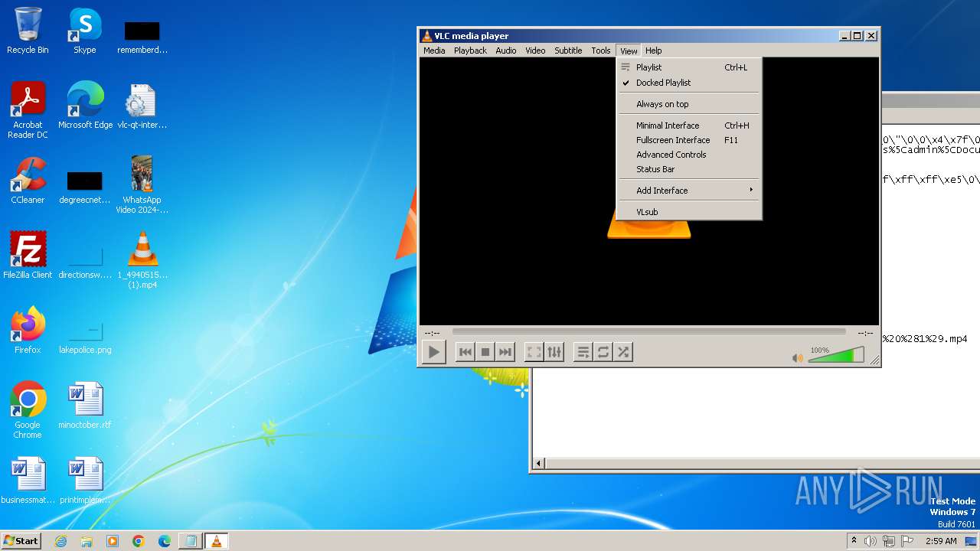Click the system tray volume icon
This screenshot has height=551, width=980.
(871, 541)
